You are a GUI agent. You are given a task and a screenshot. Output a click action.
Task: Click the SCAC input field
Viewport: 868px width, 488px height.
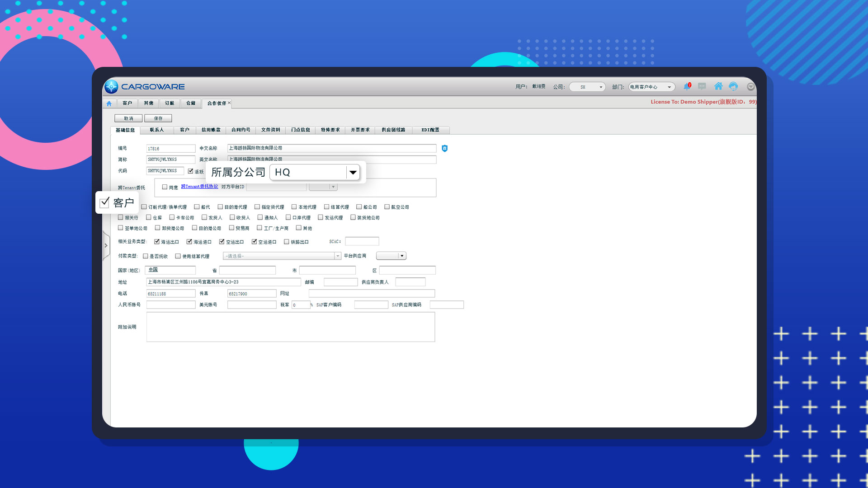[362, 242]
